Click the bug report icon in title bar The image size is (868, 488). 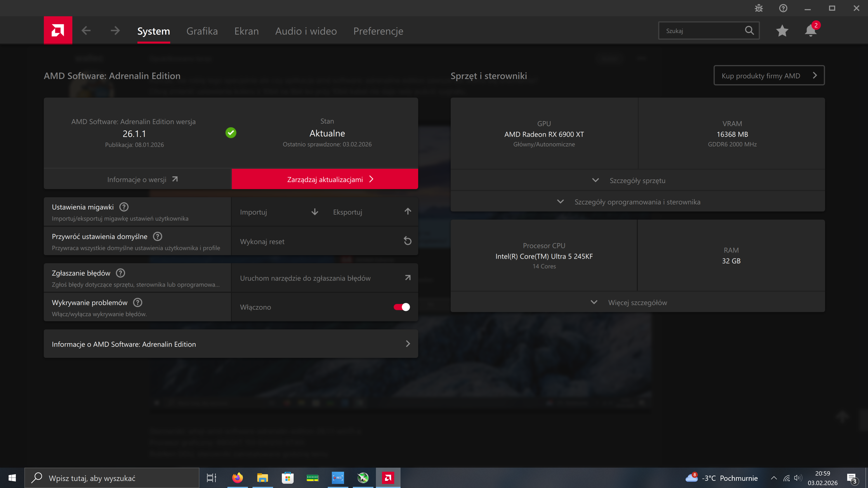click(x=759, y=8)
